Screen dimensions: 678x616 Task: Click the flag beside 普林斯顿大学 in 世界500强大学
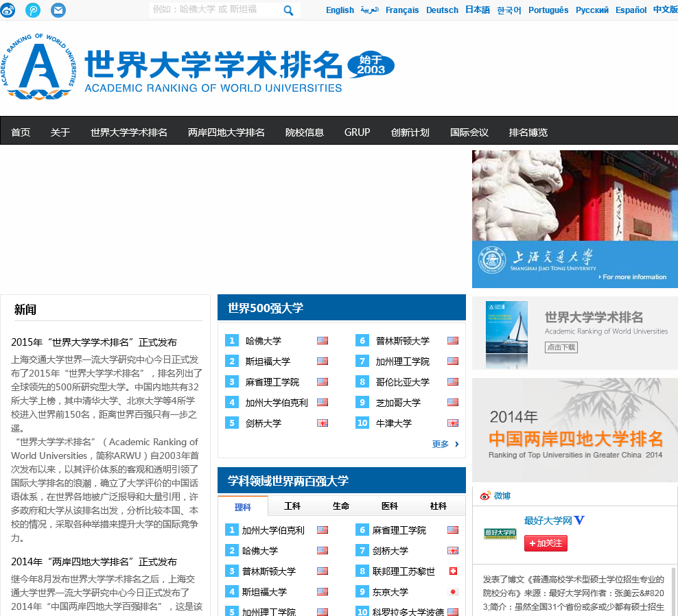[453, 341]
